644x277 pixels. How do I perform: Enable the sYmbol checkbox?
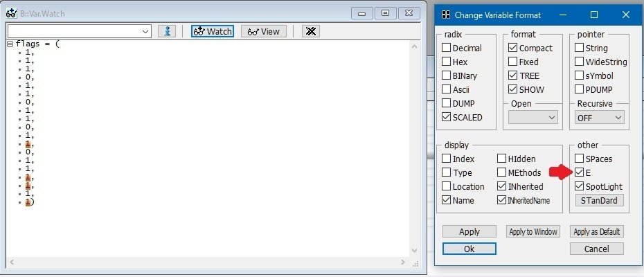click(x=579, y=75)
